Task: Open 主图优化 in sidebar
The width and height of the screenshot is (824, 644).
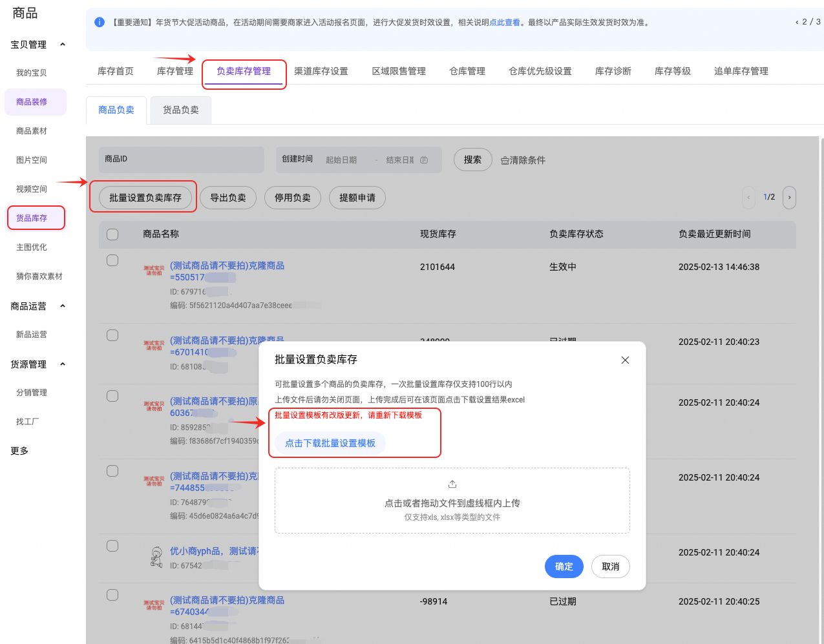Action: click(x=32, y=247)
